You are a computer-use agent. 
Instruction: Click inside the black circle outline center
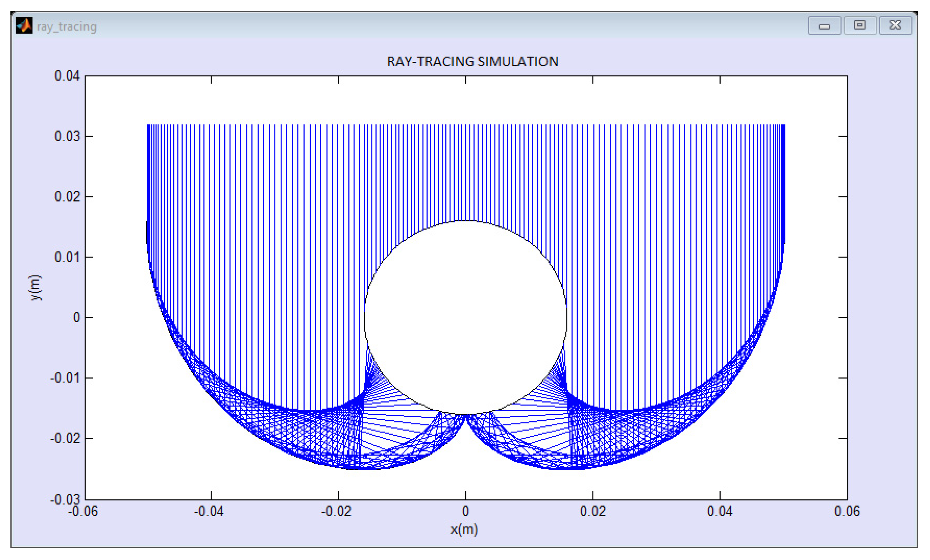[x=465, y=317]
